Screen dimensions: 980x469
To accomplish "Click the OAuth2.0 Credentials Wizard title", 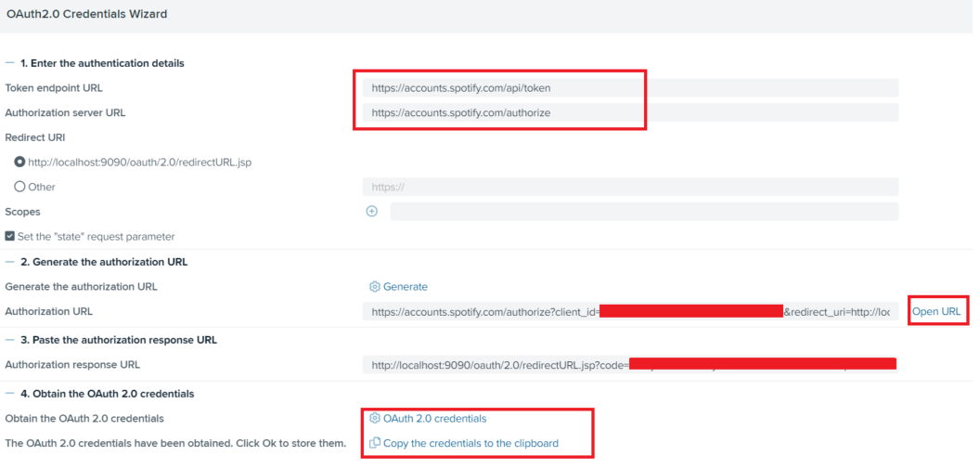I will coord(87,14).
